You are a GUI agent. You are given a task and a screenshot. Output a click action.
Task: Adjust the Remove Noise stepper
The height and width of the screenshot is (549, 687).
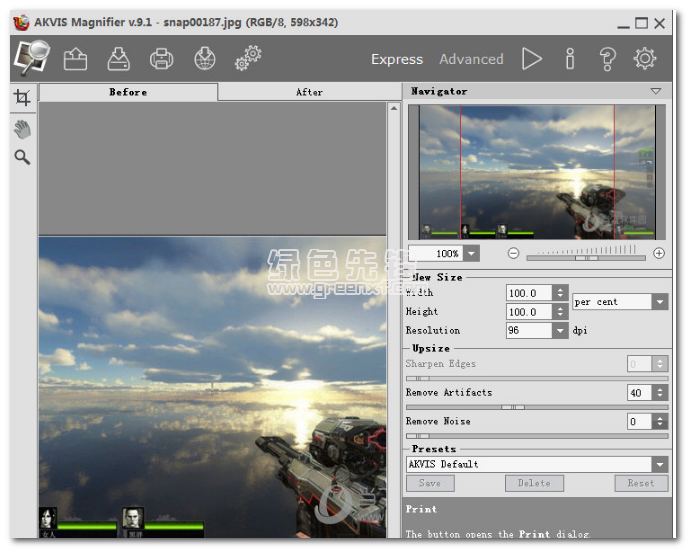click(660, 421)
